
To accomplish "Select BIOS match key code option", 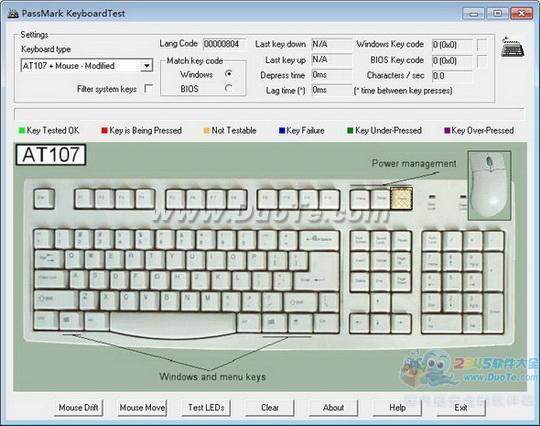I will point(228,89).
